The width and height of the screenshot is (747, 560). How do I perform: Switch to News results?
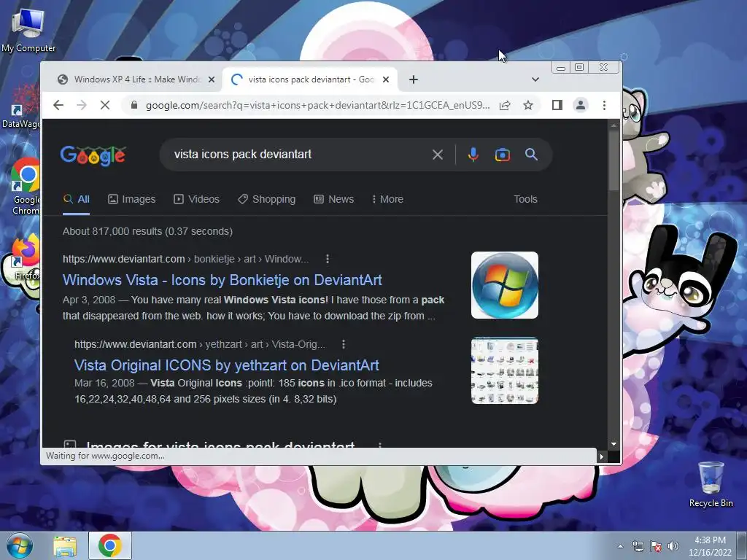pos(334,199)
